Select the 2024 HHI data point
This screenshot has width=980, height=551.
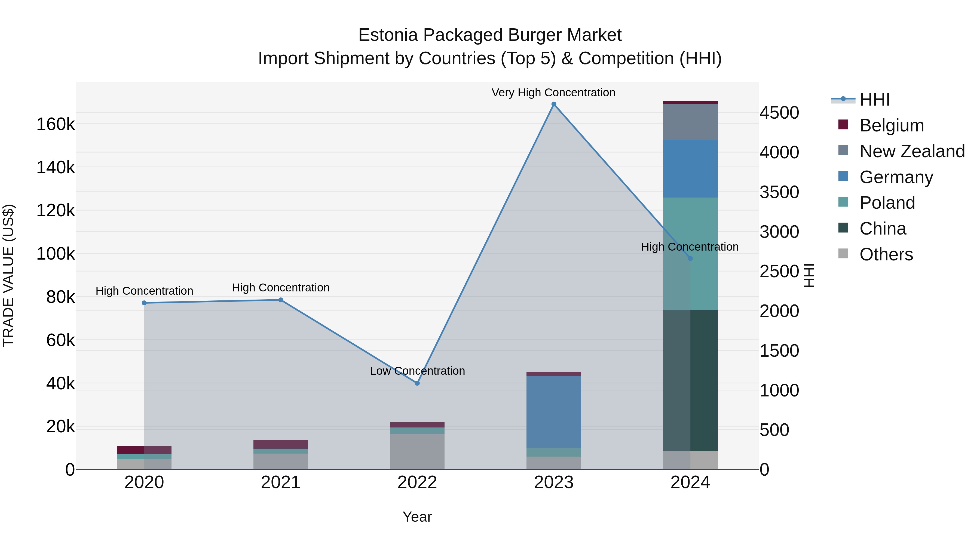coord(690,258)
